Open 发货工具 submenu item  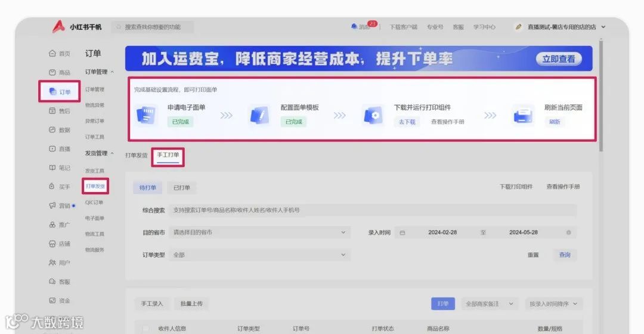tap(95, 171)
